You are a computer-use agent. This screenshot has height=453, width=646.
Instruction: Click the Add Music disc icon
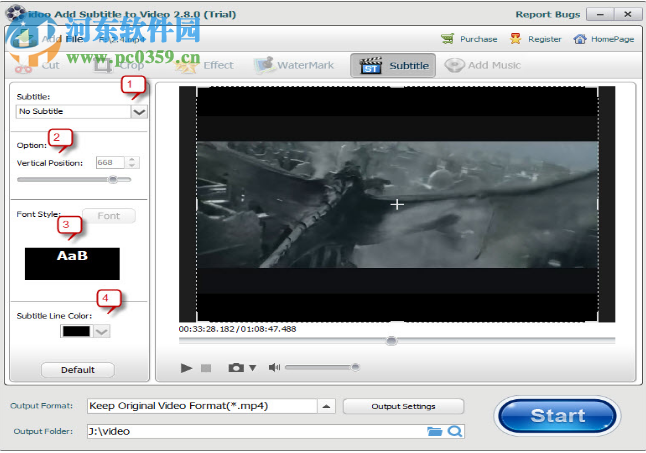(454, 65)
